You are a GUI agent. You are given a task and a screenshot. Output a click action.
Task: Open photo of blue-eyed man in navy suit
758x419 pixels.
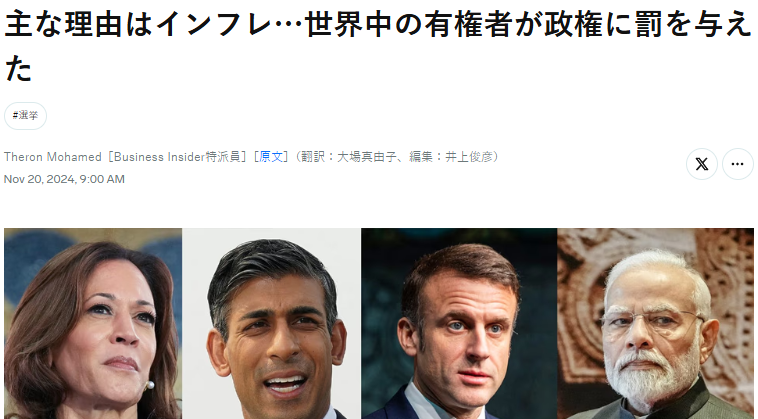[x=459, y=323]
